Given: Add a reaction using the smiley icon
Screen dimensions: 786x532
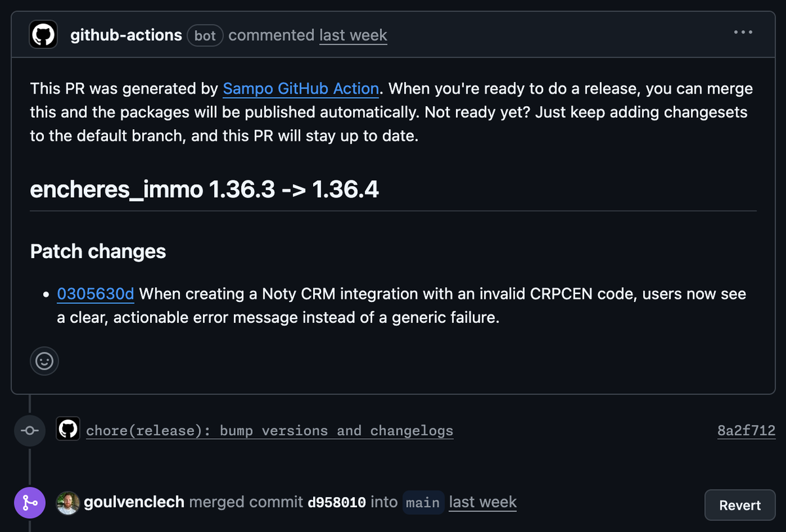Looking at the screenshot, I should click(44, 361).
